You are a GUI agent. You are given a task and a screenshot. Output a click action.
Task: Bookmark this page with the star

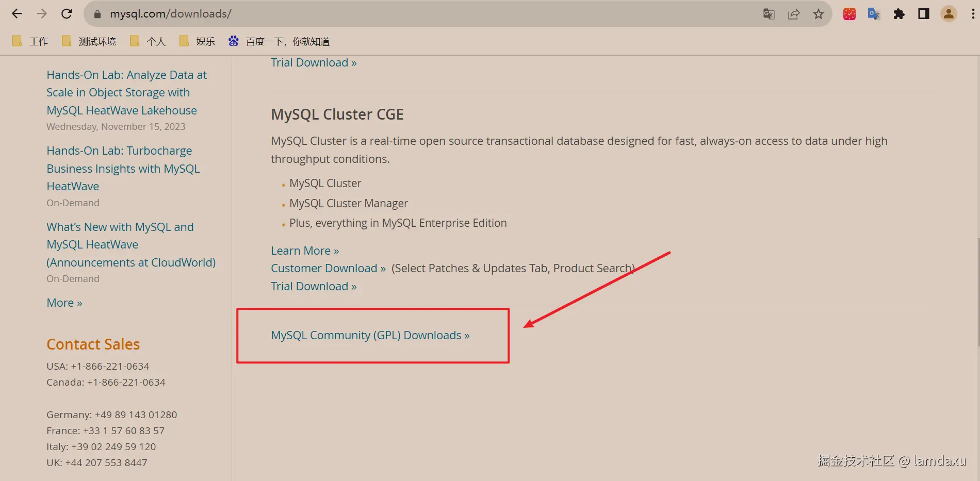[x=819, y=14]
